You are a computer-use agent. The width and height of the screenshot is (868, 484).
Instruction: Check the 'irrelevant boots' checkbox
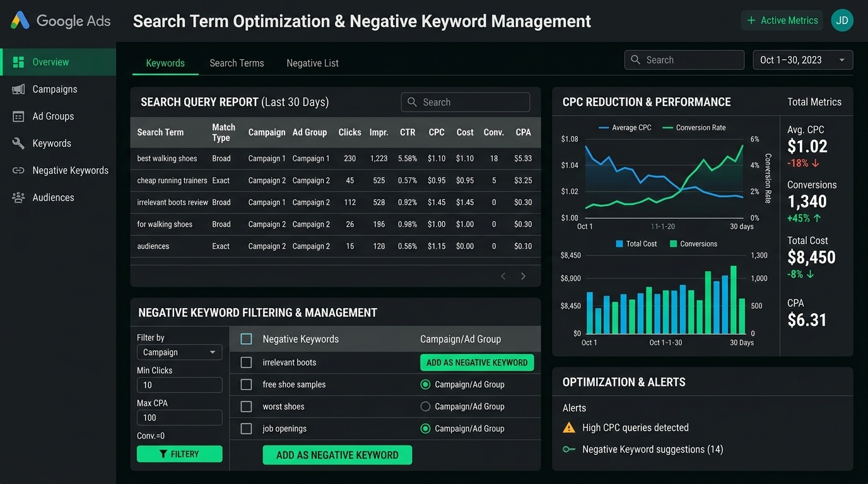pyautogui.click(x=247, y=362)
